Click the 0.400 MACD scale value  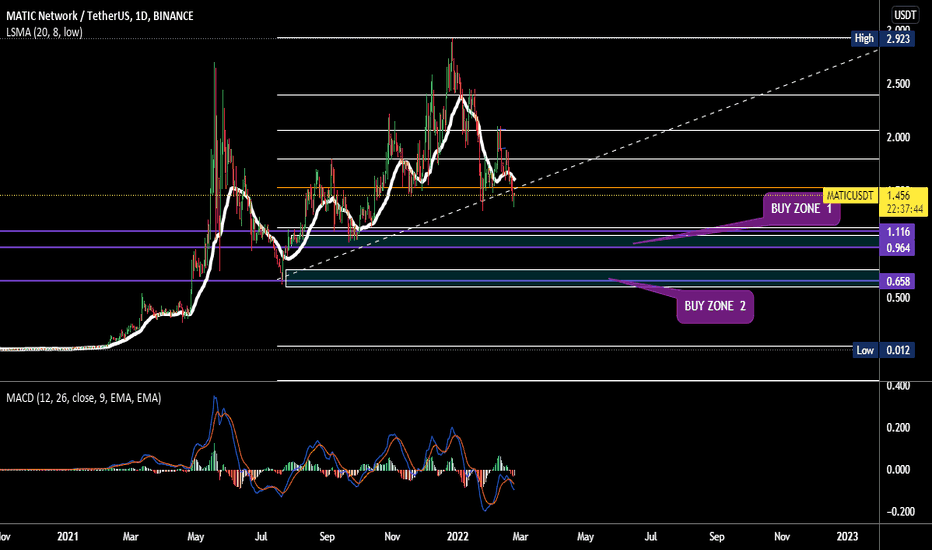(x=898, y=386)
